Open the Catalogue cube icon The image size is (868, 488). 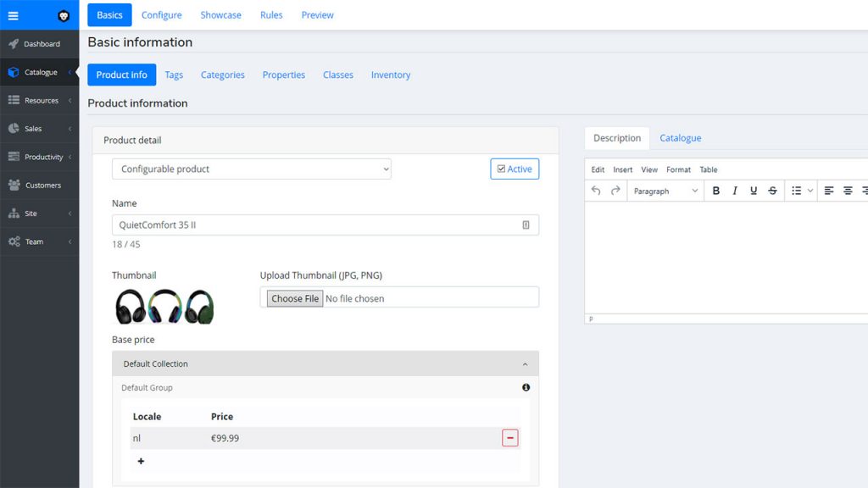click(x=12, y=72)
